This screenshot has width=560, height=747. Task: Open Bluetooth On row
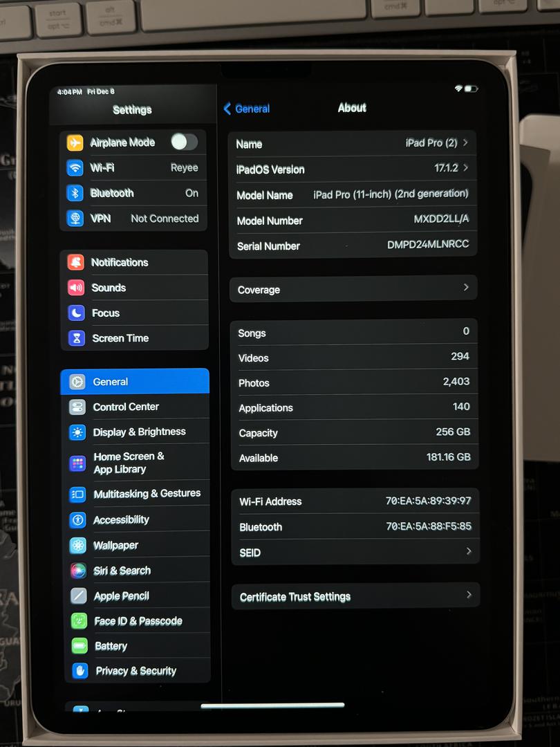tap(134, 193)
